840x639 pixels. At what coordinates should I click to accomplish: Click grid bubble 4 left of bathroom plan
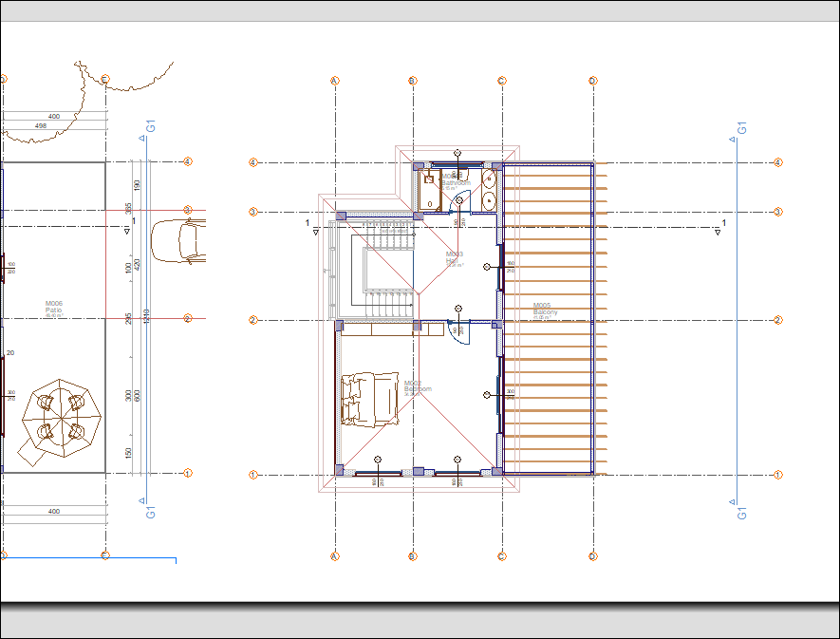pyautogui.click(x=253, y=162)
